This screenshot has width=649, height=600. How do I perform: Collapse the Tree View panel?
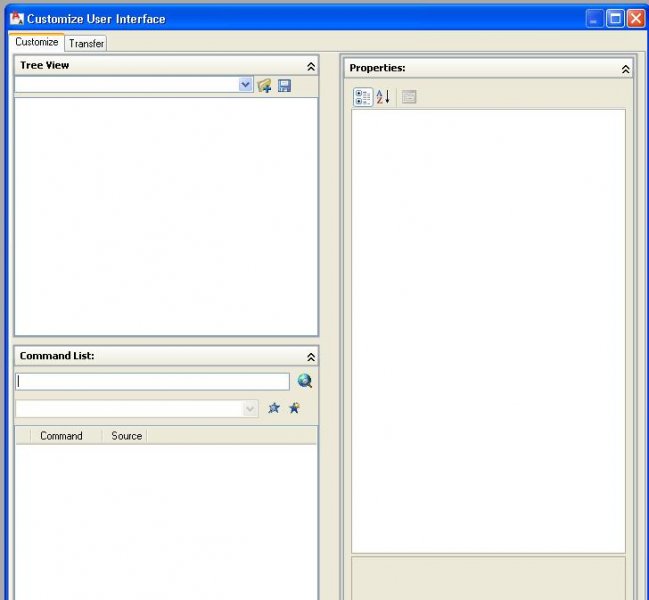coord(311,66)
